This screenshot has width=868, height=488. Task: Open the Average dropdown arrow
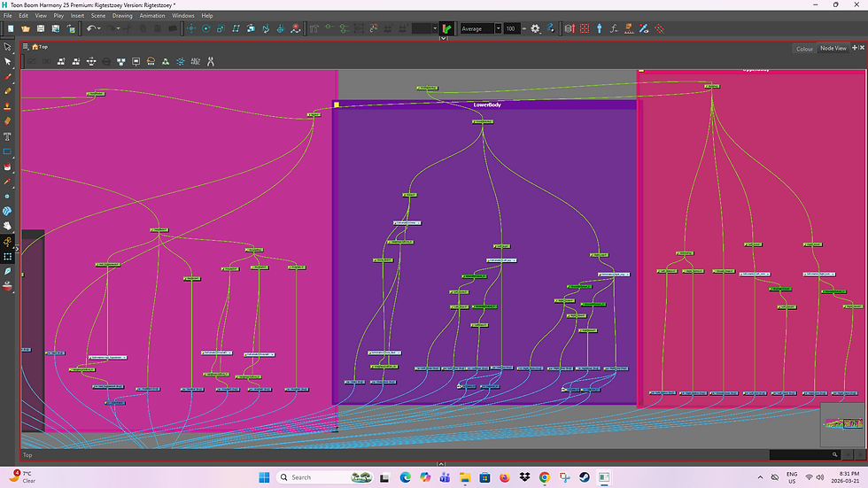coord(498,28)
